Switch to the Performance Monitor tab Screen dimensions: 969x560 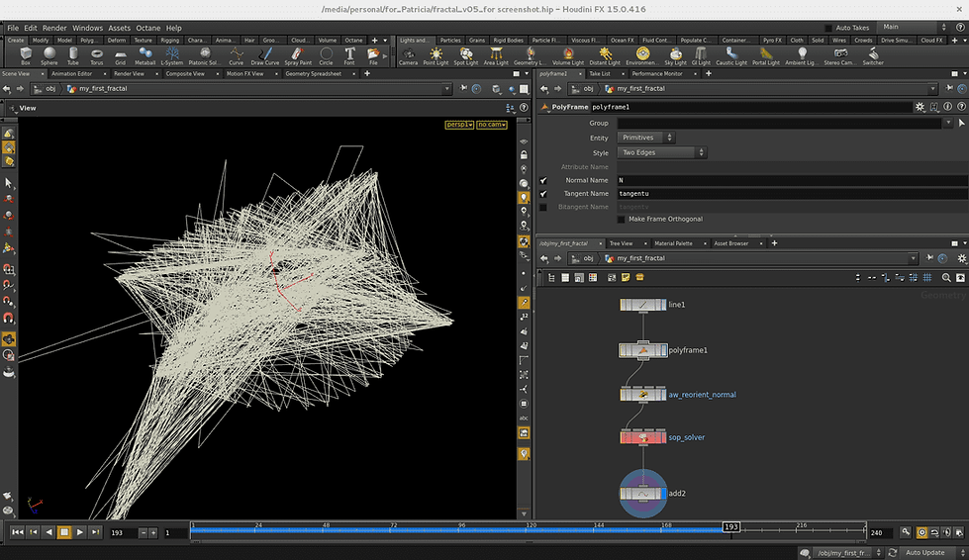(x=657, y=73)
